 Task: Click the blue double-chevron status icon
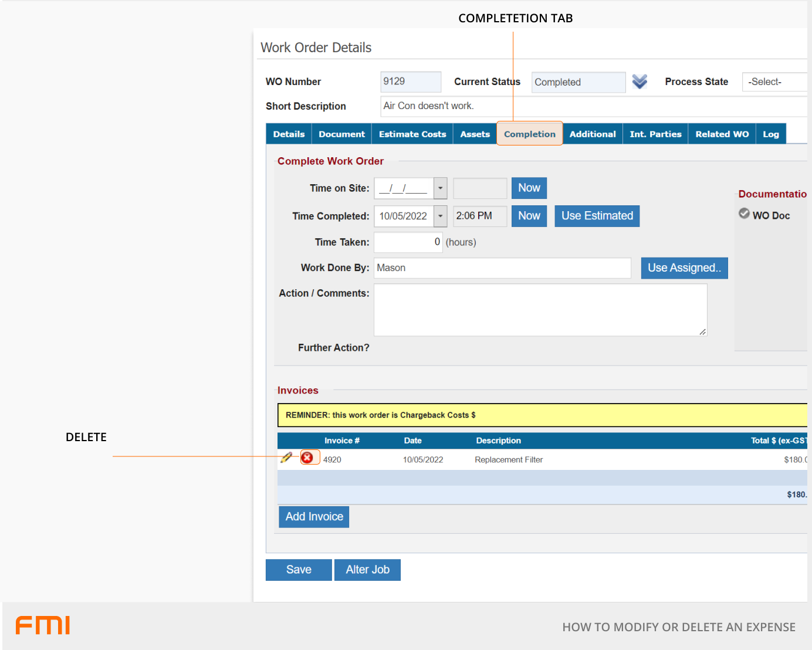tap(640, 82)
